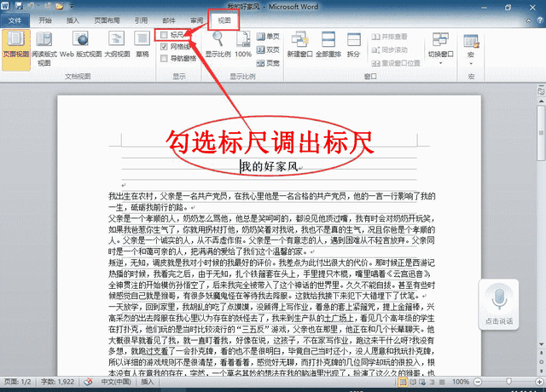The width and height of the screenshot is (546, 392).
Task: Click the 100% zoom level in status bar
Action: 461,382
